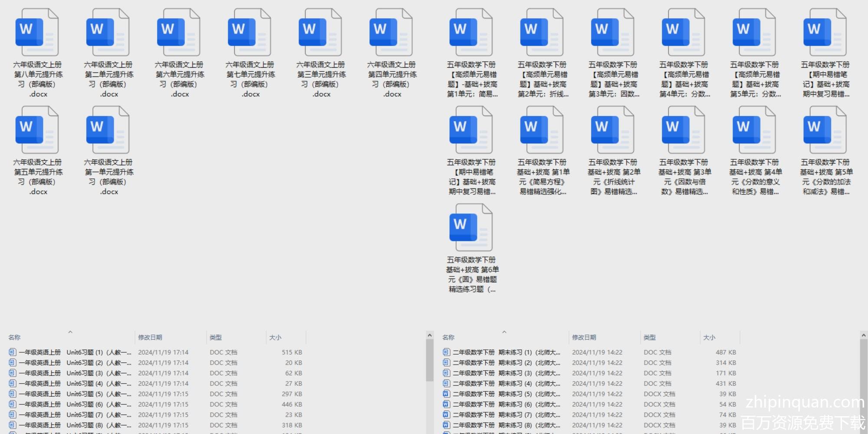Select 五年级数学下册 高频单元易错题 第4单元 document
868x434 pixels.
point(684,33)
